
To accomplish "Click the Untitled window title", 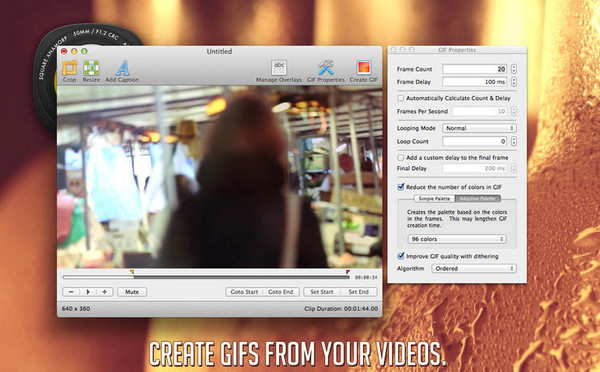I will pyautogui.click(x=219, y=51).
